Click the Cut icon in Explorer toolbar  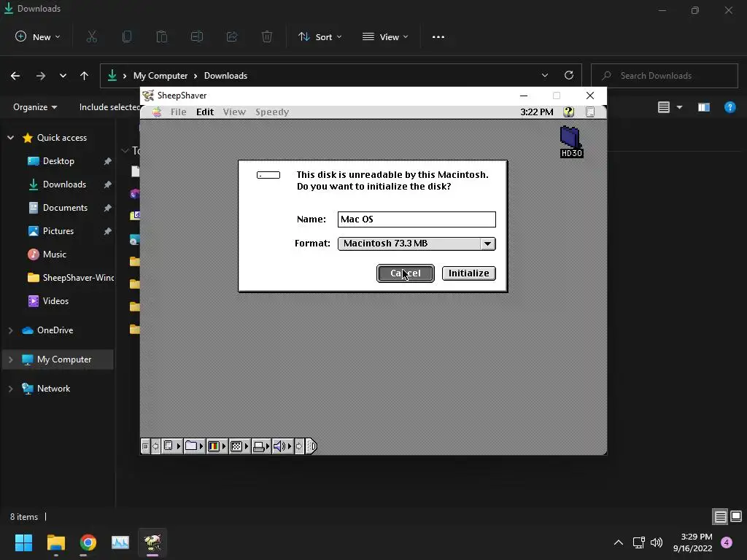tap(92, 36)
